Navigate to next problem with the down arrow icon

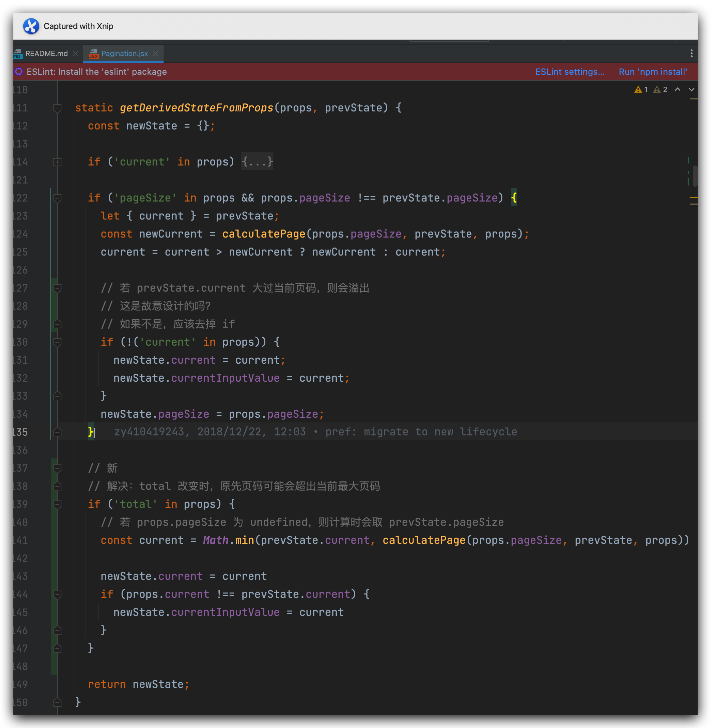tap(692, 90)
